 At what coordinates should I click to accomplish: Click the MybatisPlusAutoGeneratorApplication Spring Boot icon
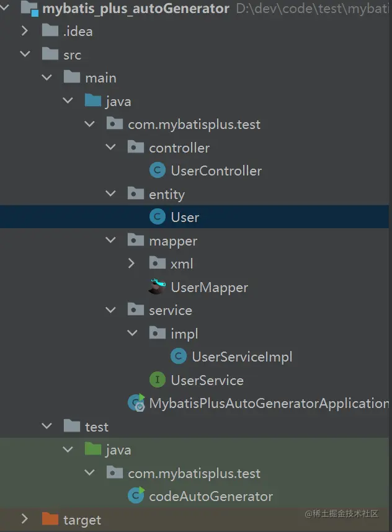pos(136,403)
